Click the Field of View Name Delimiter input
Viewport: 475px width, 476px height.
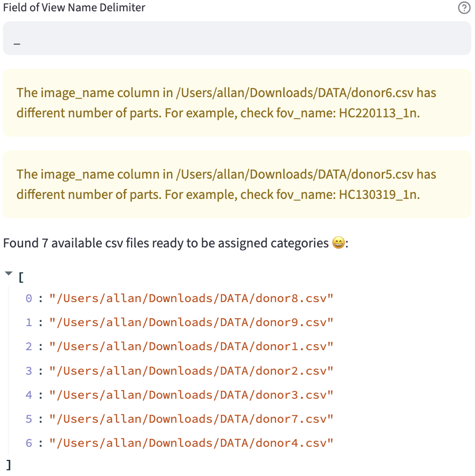tap(237, 38)
